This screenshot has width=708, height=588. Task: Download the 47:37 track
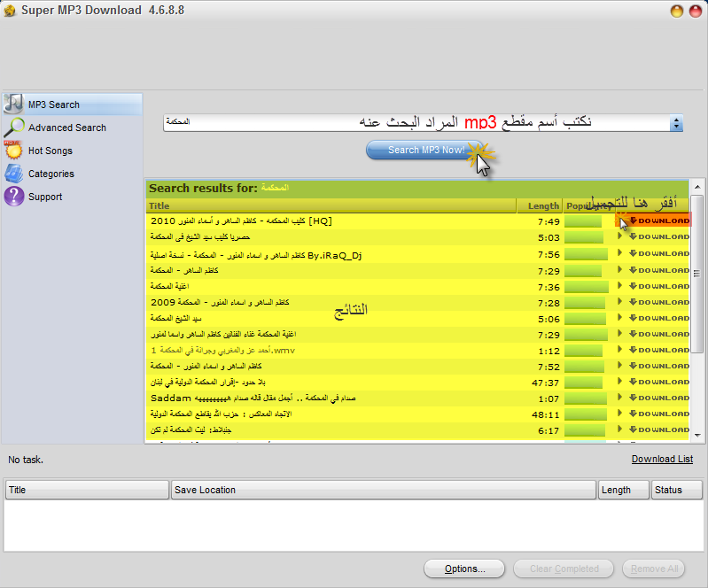coord(659,382)
